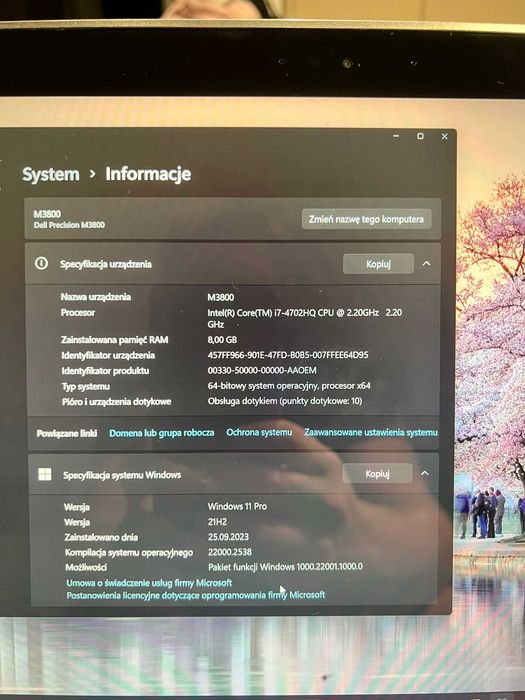The width and height of the screenshot is (525, 700).
Task: Collapse the Specyfikacja urządzenia section chevron
Action: click(x=426, y=263)
